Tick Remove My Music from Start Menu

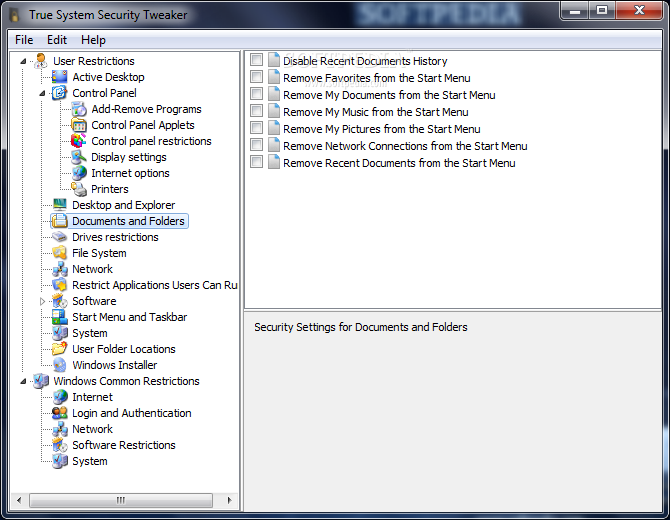click(256, 111)
